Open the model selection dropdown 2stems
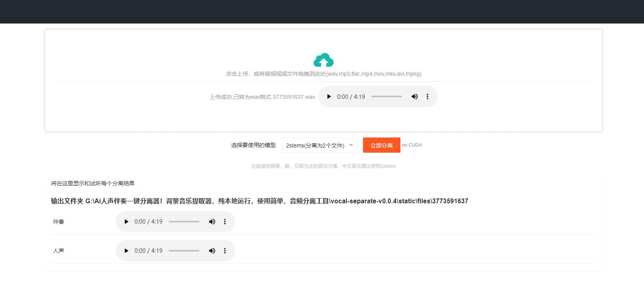This screenshot has height=285, width=644. click(320, 145)
